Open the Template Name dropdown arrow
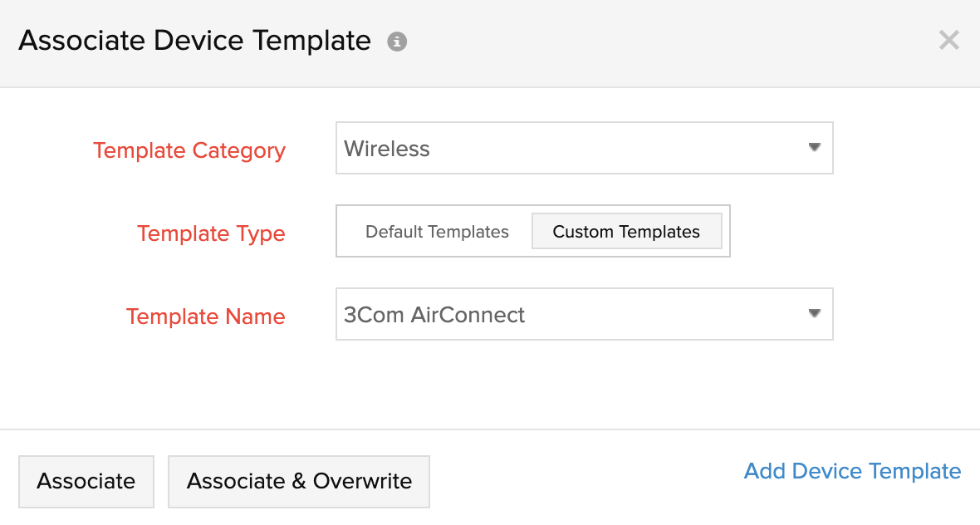Image resolution: width=980 pixels, height=525 pixels. point(814,314)
